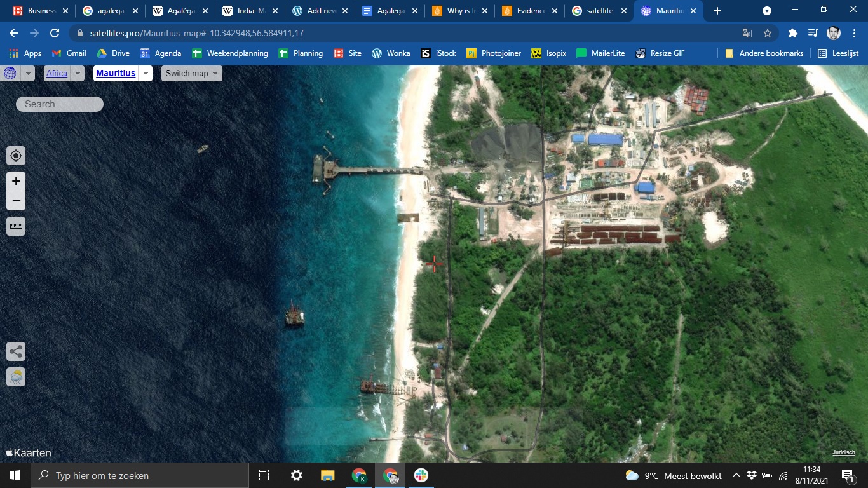Image resolution: width=868 pixels, height=488 pixels.
Task: Expand the dropdown arrow next to Africa
Action: point(78,73)
